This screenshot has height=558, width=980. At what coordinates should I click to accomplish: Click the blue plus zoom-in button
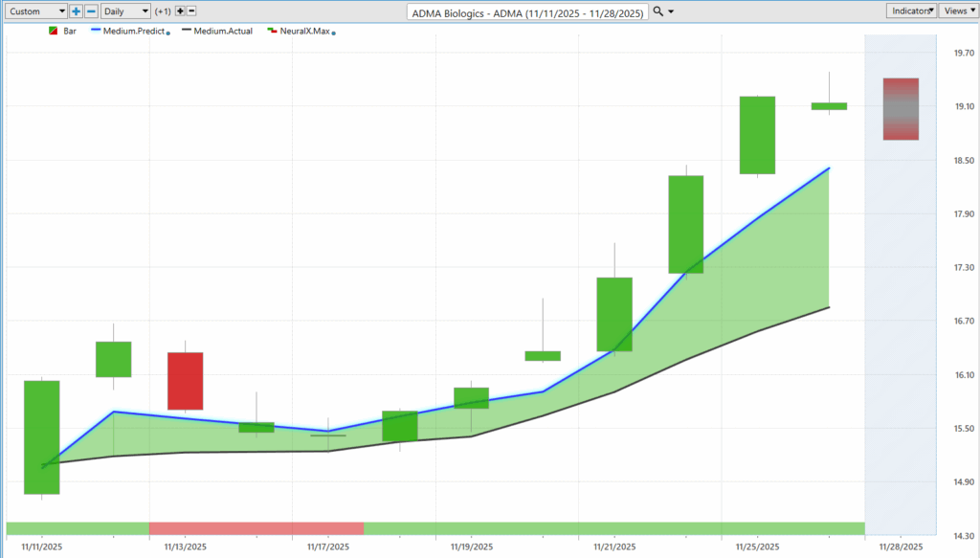pyautogui.click(x=77, y=11)
